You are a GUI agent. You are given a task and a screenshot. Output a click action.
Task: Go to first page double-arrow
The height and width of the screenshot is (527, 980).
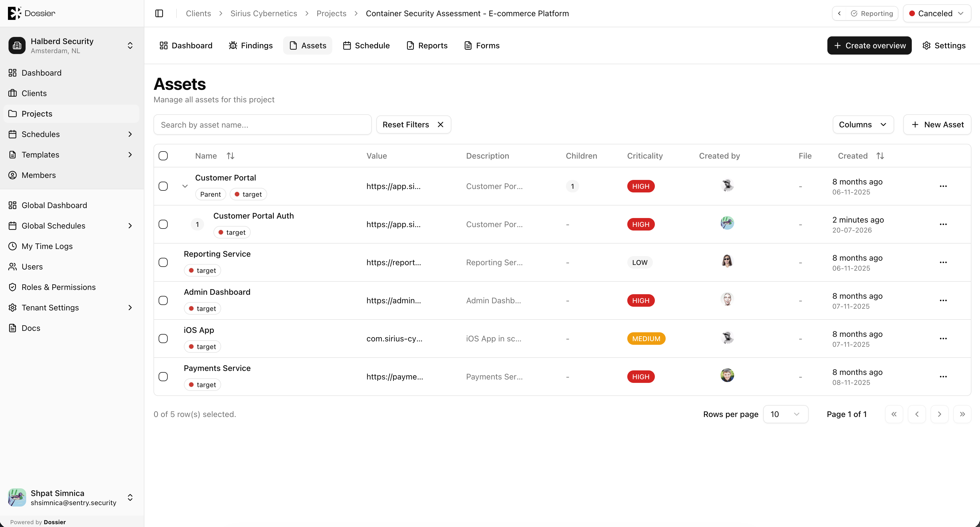point(894,414)
